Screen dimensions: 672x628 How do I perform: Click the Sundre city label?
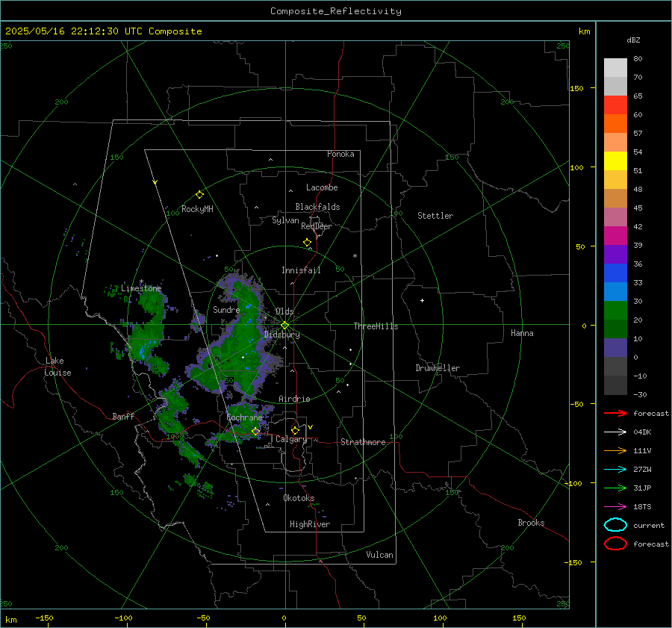(x=226, y=309)
